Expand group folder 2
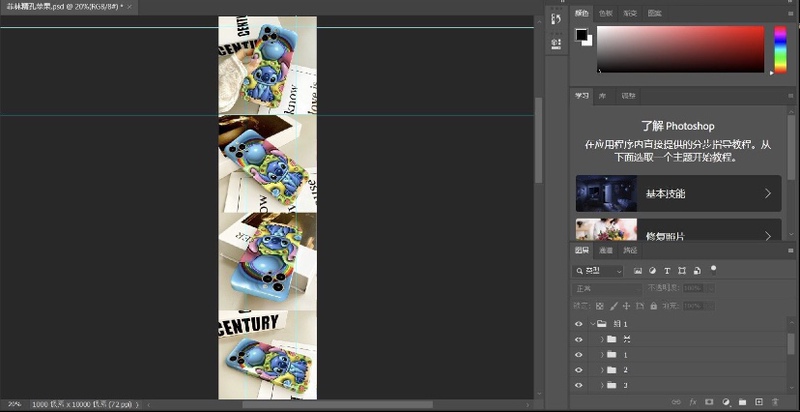 tap(602, 370)
